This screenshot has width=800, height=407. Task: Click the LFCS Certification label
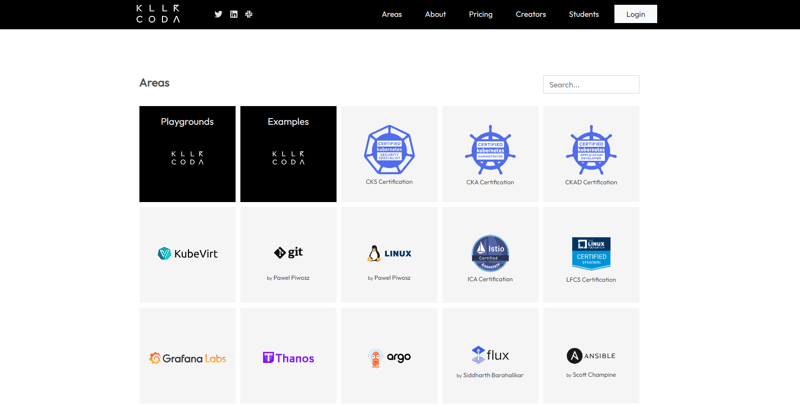pyautogui.click(x=591, y=279)
